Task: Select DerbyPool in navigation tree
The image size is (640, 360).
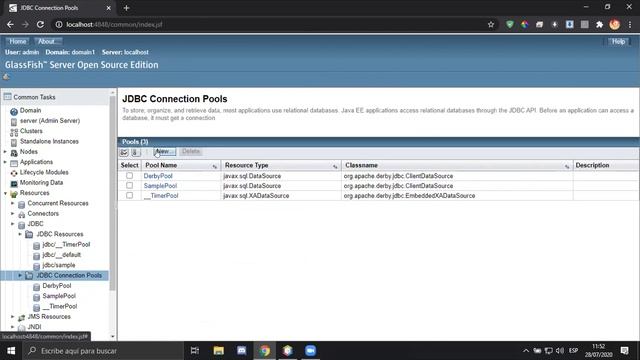Action: coord(57,286)
